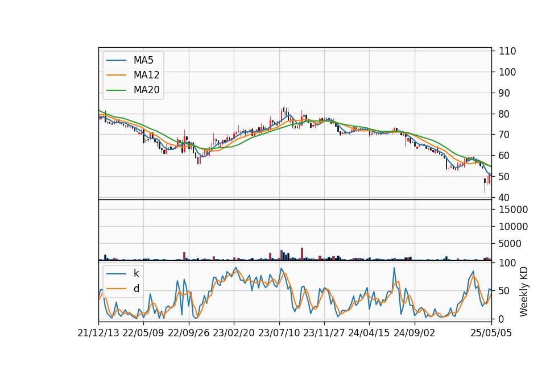The width and height of the screenshot is (546, 392).
Task: Click the 70 price axis label
Action: (504, 135)
